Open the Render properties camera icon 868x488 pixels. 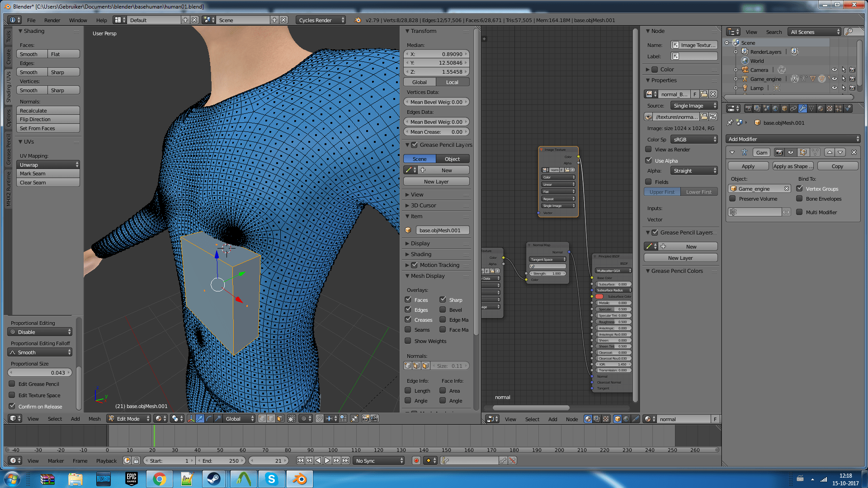[749, 108]
